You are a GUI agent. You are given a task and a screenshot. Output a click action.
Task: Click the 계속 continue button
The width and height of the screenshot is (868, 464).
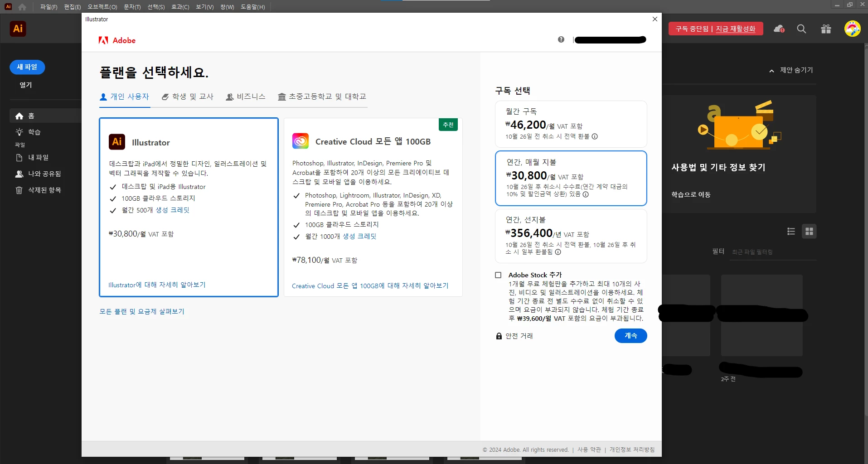630,336
